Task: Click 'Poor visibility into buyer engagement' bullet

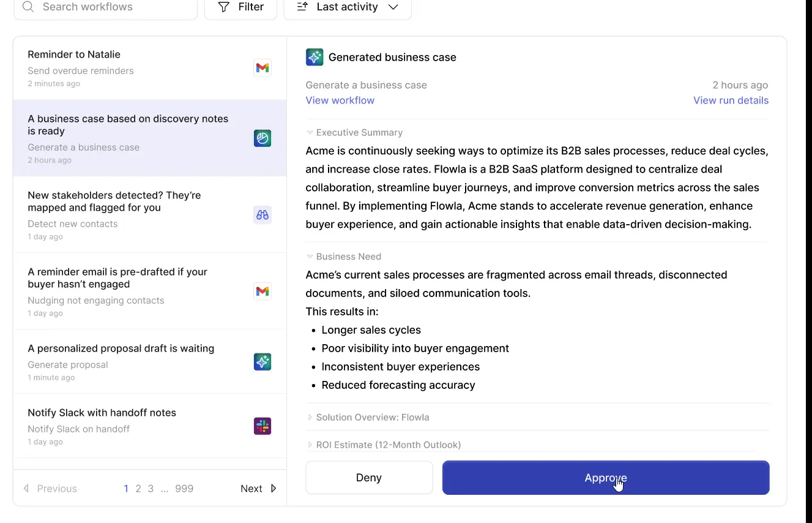Action: pos(415,348)
